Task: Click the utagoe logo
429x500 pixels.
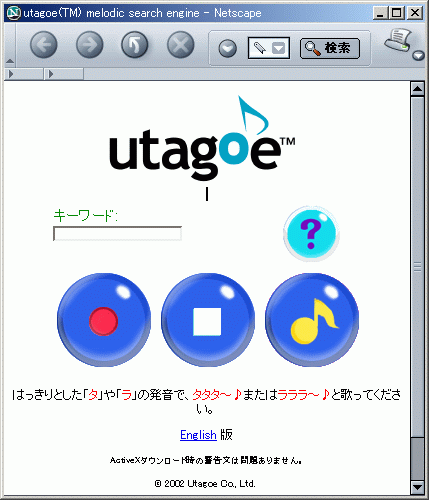Action: 202,138
